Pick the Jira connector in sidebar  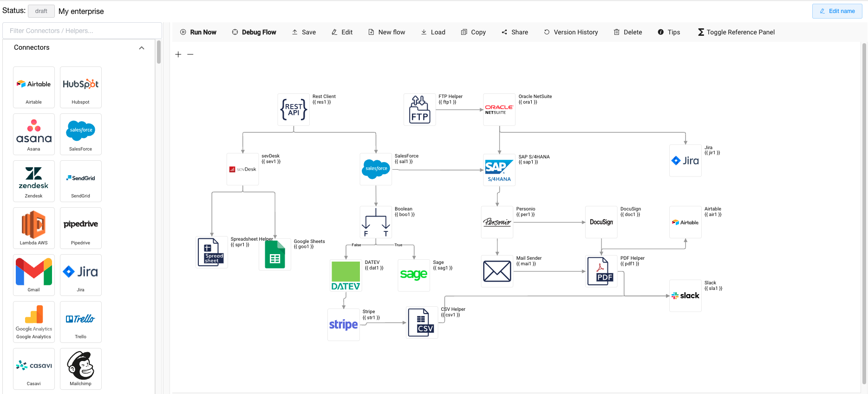click(x=81, y=275)
